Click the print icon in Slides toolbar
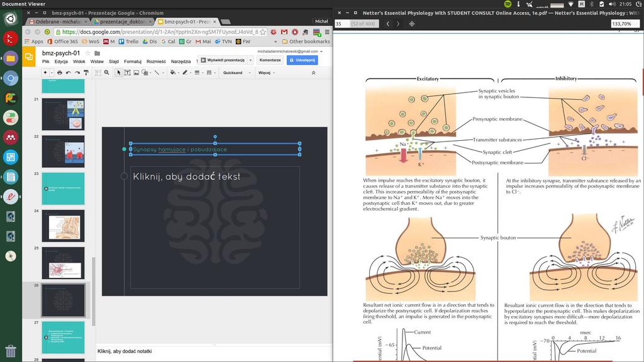The width and height of the screenshot is (644, 362). coord(60,73)
